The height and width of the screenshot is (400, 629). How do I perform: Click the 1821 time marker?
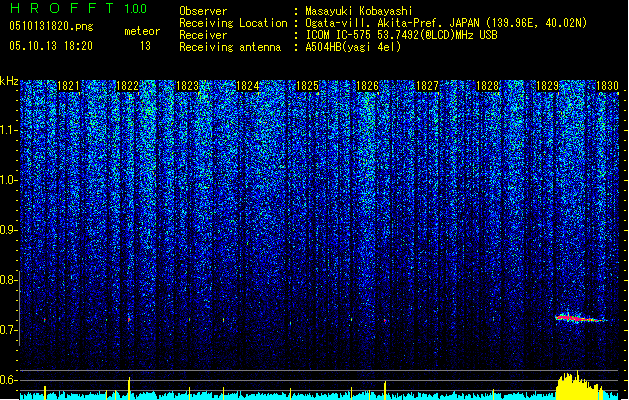click(68, 86)
